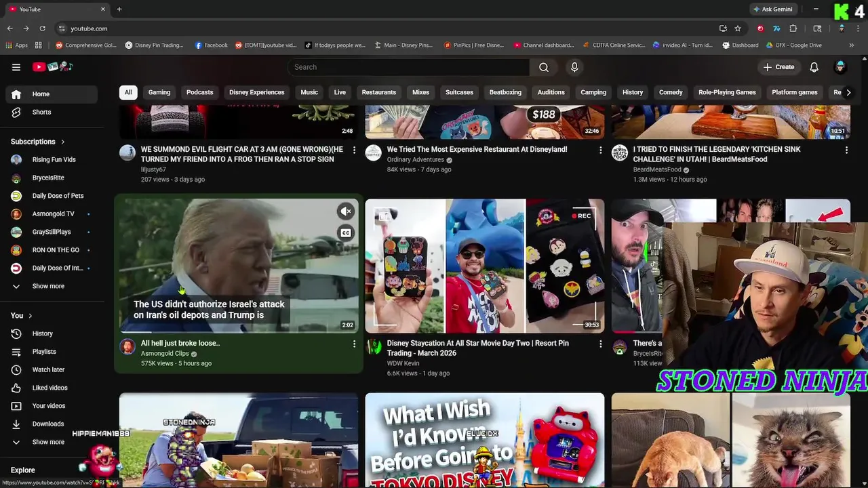The image size is (868, 488).
Task: Open the browser extensions puzzle icon
Action: point(793,28)
